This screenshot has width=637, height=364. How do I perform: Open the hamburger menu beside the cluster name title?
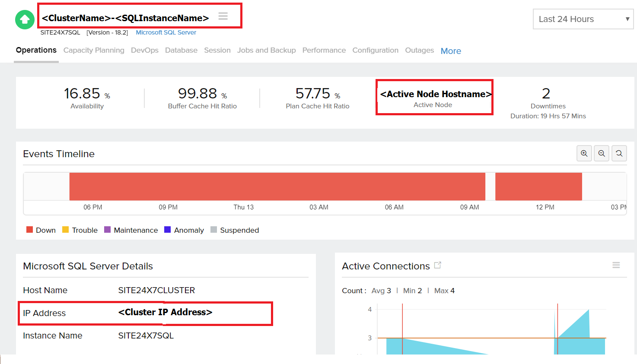pos(223,16)
